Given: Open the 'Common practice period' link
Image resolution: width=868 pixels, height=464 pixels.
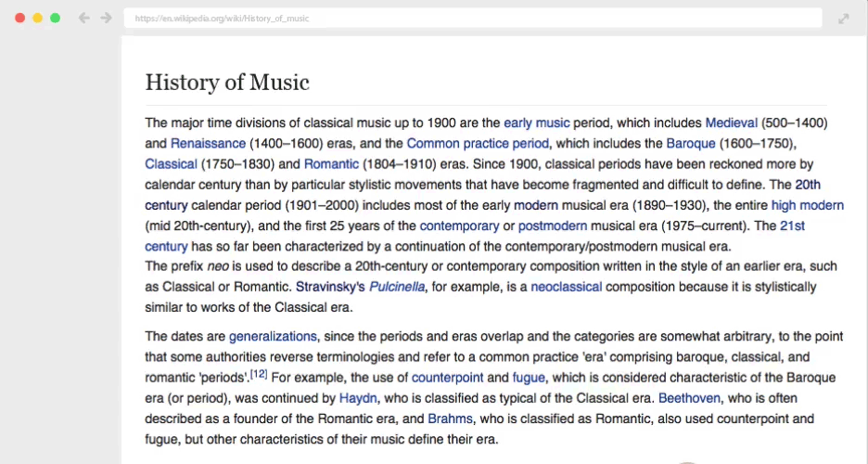Looking at the screenshot, I should click(x=478, y=144).
